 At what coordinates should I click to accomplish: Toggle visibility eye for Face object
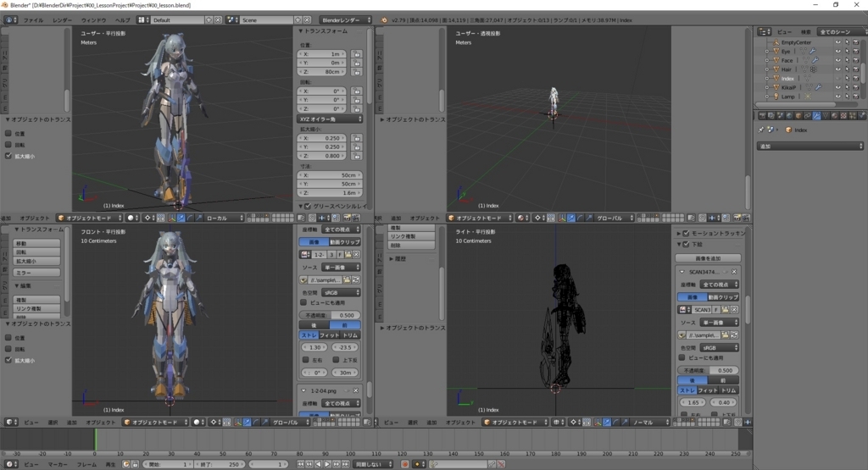click(x=837, y=60)
